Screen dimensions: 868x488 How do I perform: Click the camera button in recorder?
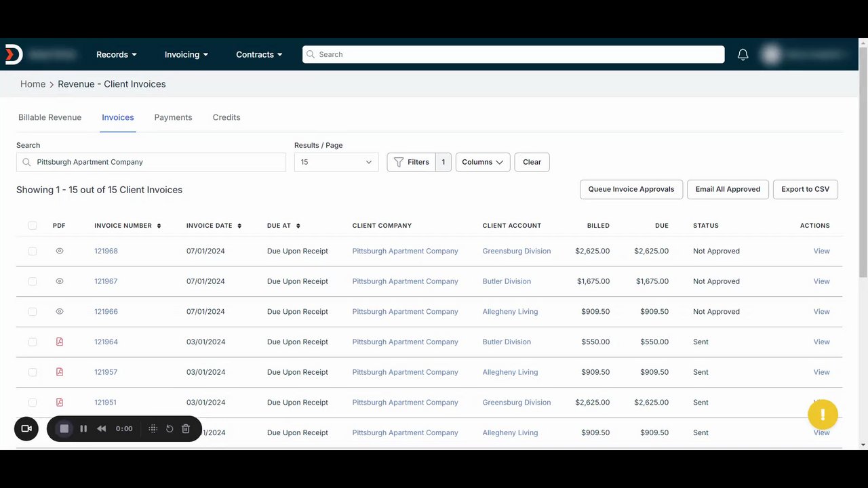click(x=26, y=428)
